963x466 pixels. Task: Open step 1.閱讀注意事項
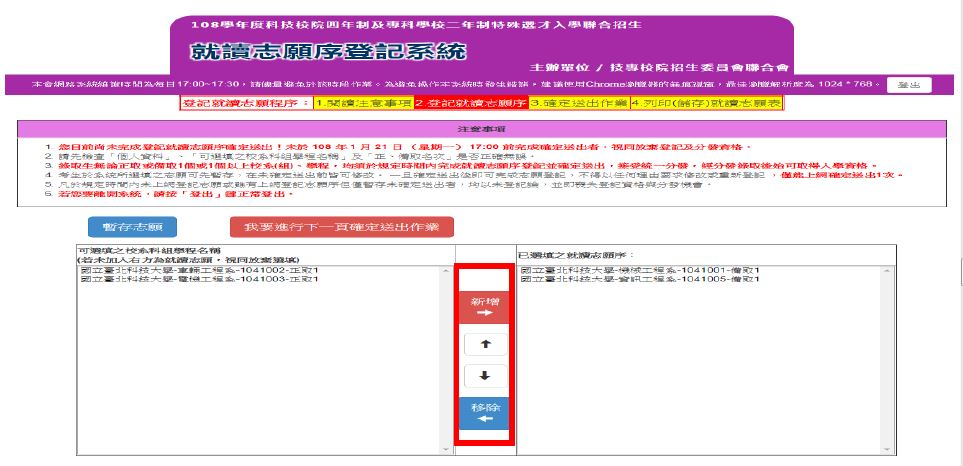click(x=363, y=104)
